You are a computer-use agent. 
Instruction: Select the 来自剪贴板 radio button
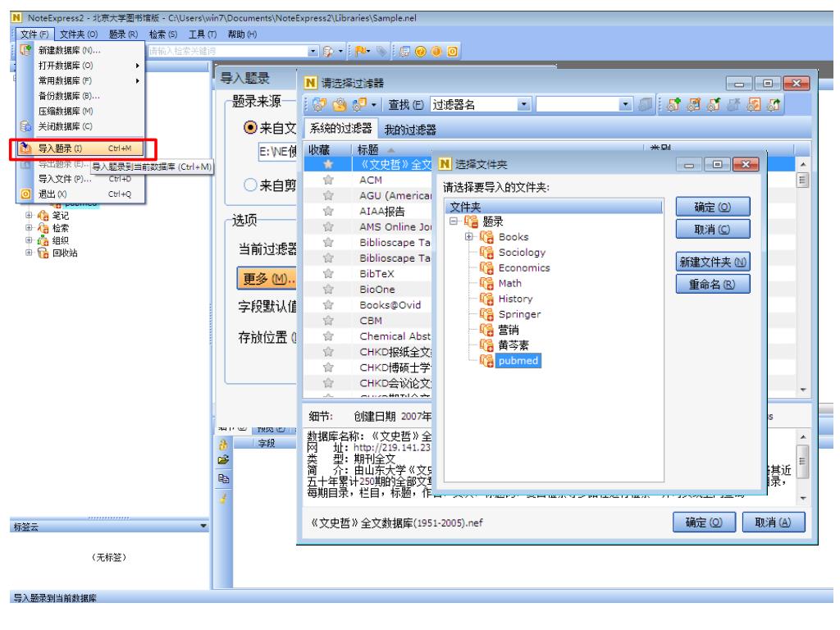point(250,185)
